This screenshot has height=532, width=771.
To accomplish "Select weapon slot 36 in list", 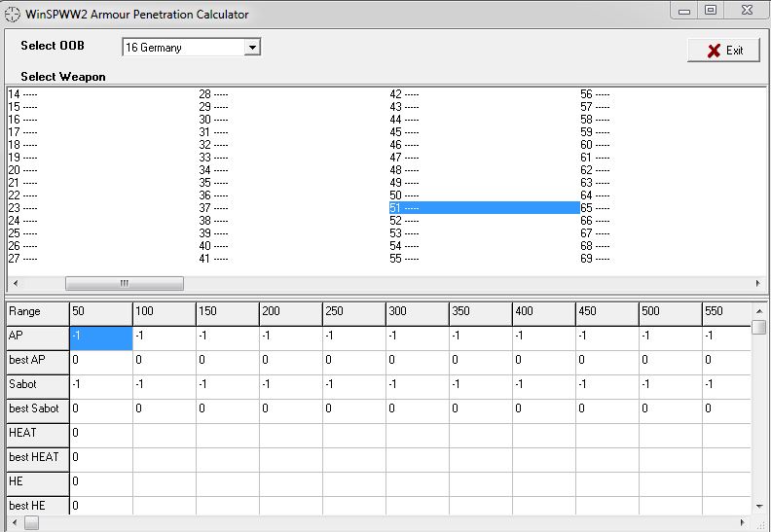I will tap(213, 195).
